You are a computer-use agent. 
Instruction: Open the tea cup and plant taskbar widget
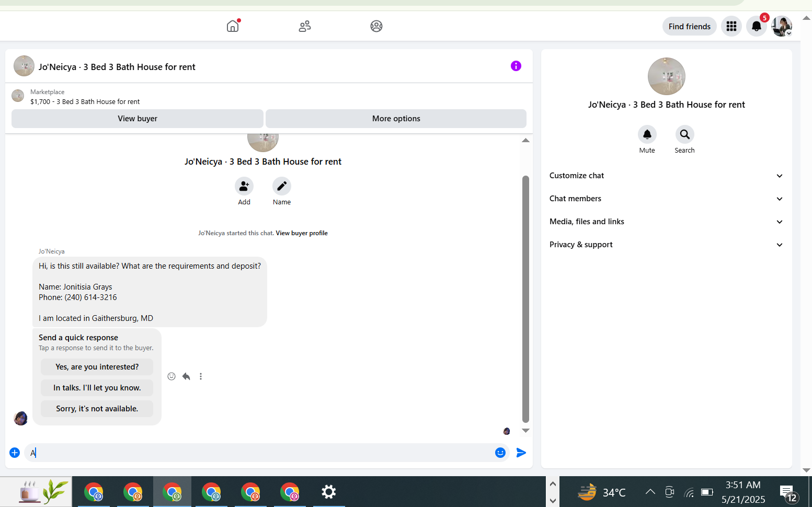pos(44,491)
